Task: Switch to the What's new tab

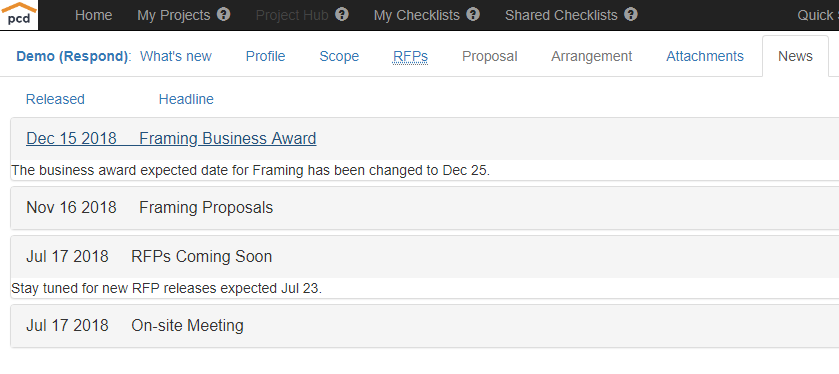Action: pos(176,56)
